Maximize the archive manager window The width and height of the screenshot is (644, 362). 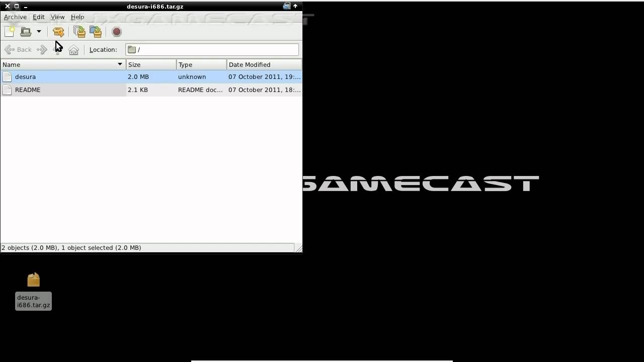(x=16, y=6)
